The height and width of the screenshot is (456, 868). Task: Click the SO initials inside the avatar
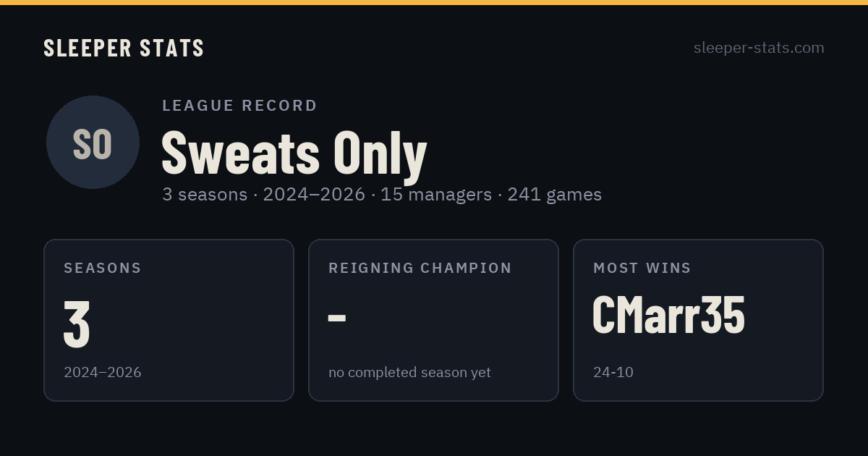click(93, 143)
